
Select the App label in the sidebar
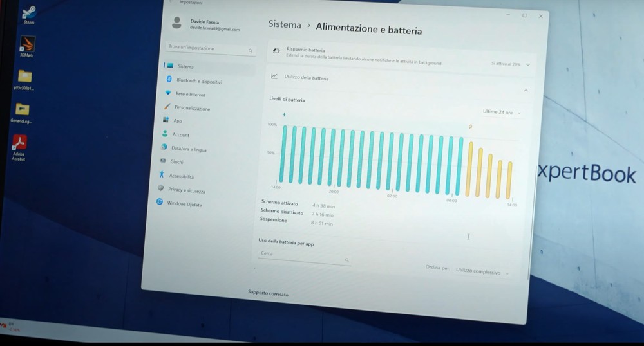pos(178,121)
